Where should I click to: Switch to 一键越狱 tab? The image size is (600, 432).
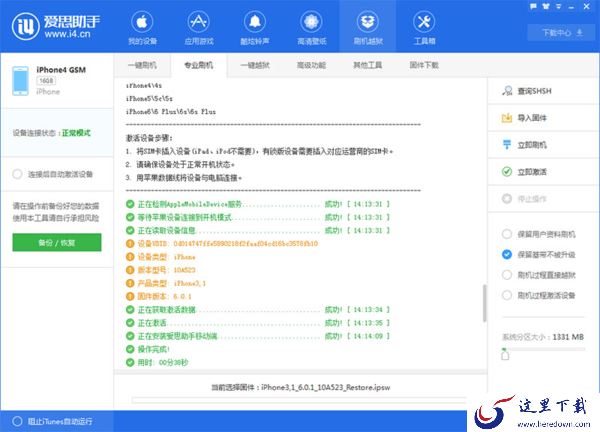255,65
